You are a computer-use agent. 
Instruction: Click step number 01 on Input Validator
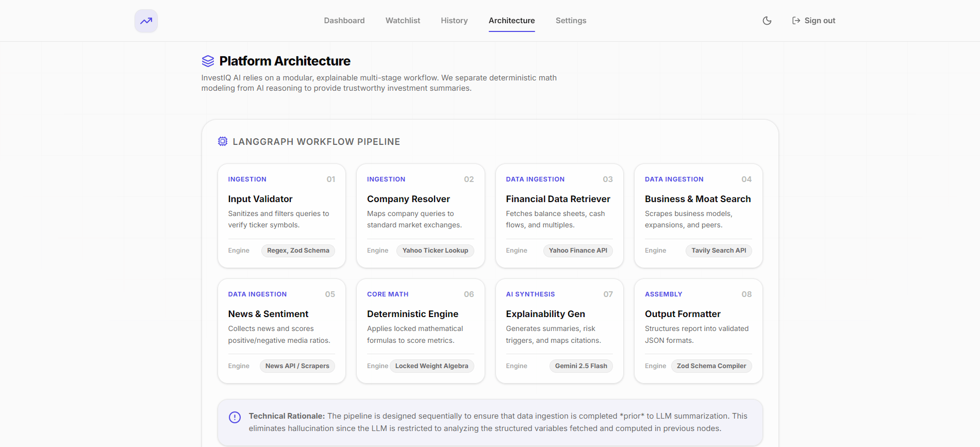(331, 179)
